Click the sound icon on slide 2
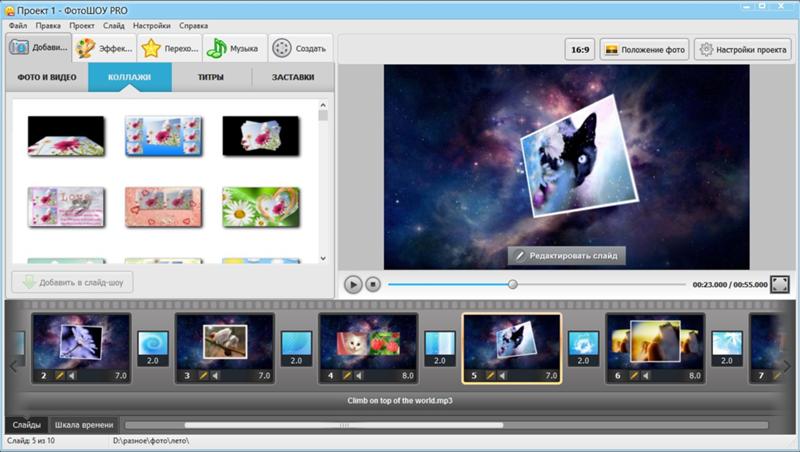The height and width of the screenshot is (452, 800). tap(71, 375)
